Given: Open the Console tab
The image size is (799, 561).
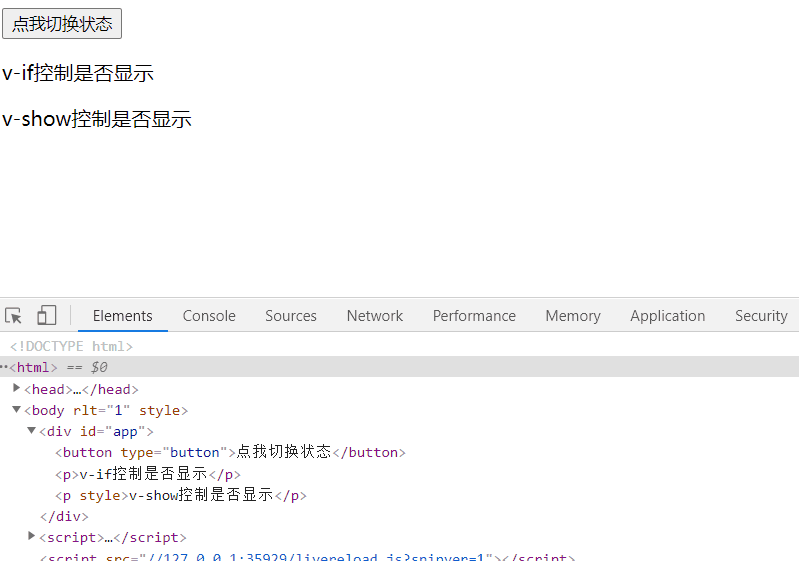Looking at the screenshot, I should pos(209,316).
